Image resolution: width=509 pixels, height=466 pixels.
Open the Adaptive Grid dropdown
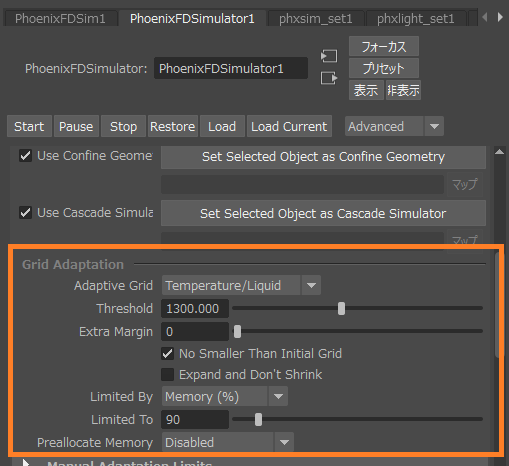(241, 285)
